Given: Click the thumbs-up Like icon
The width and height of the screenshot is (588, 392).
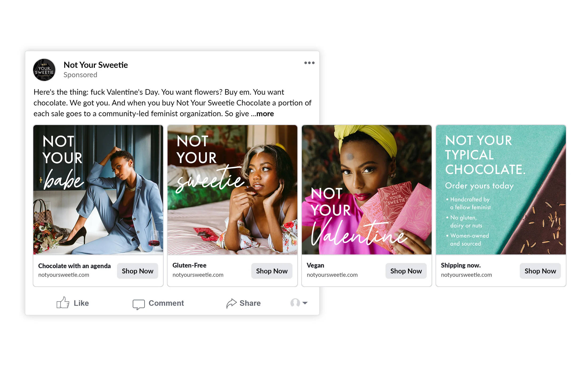Looking at the screenshot, I should pyautogui.click(x=63, y=302).
